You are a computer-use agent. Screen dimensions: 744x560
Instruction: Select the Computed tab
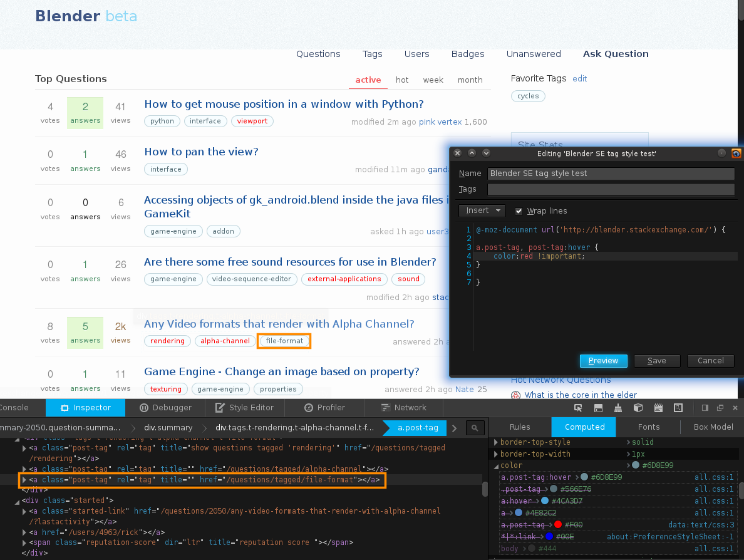(x=584, y=427)
